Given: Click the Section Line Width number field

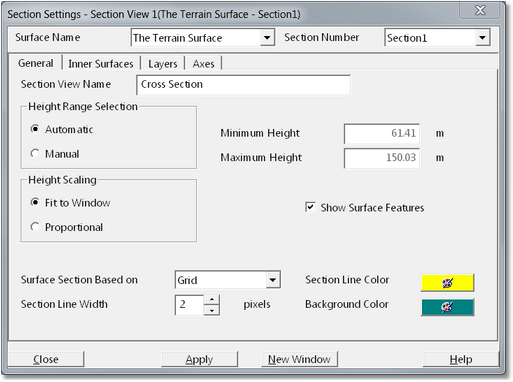Looking at the screenshot, I should [189, 304].
